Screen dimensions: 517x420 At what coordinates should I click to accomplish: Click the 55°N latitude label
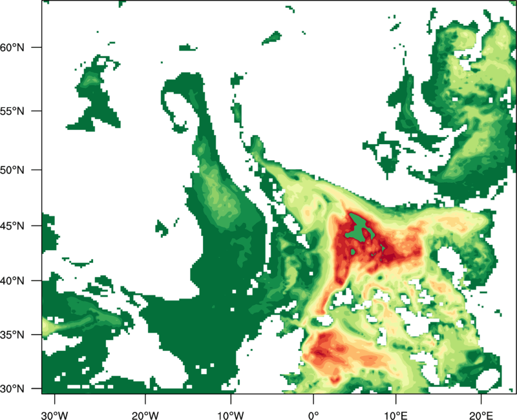click(x=12, y=111)
